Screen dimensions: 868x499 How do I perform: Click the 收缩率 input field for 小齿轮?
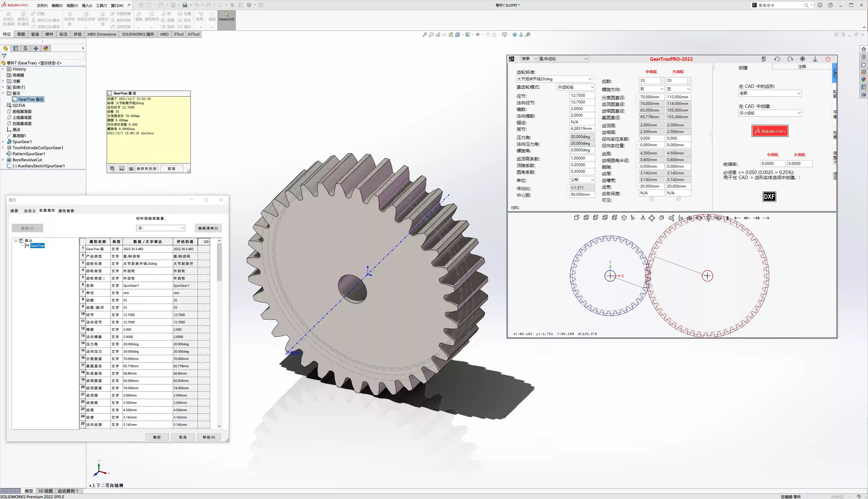(773, 164)
